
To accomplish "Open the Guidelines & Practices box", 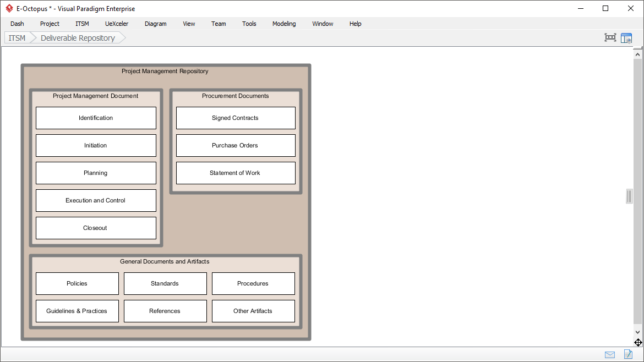I will tap(77, 311).
